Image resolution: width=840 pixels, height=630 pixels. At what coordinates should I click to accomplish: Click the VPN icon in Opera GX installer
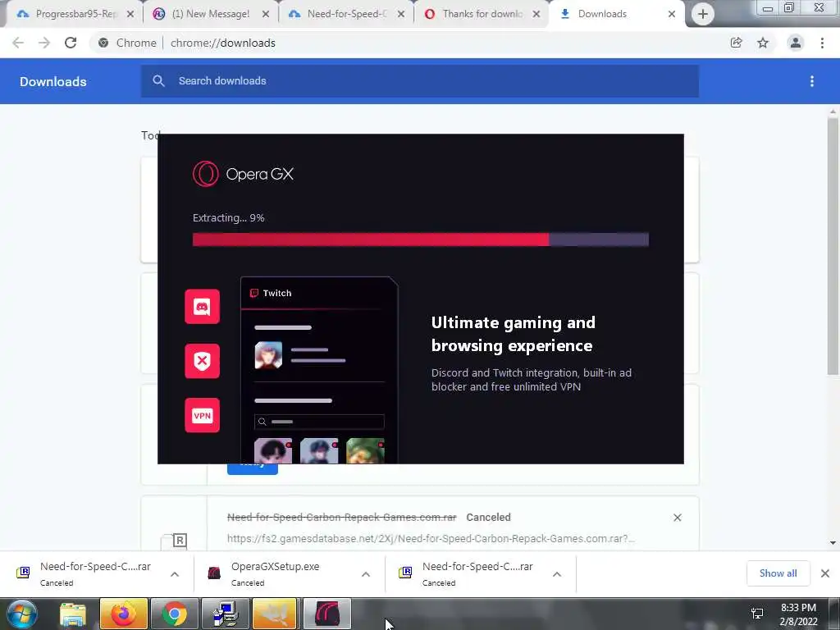coord(202,415)
